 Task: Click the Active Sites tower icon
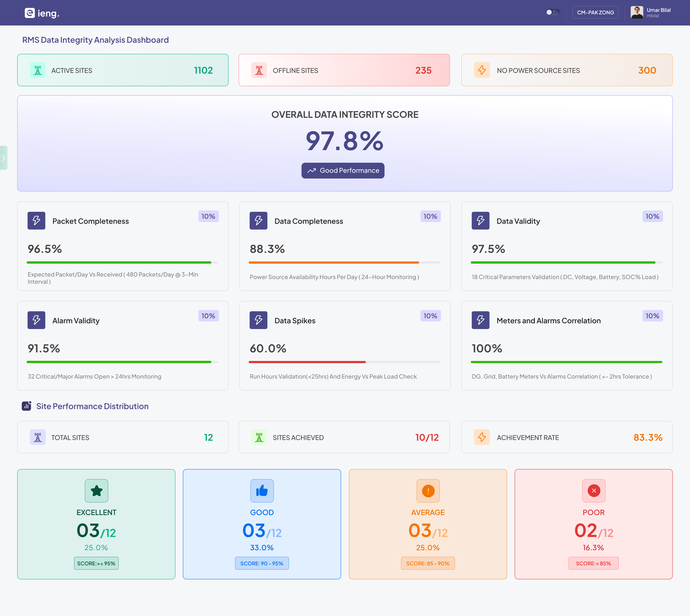click(x=38, y=70)
